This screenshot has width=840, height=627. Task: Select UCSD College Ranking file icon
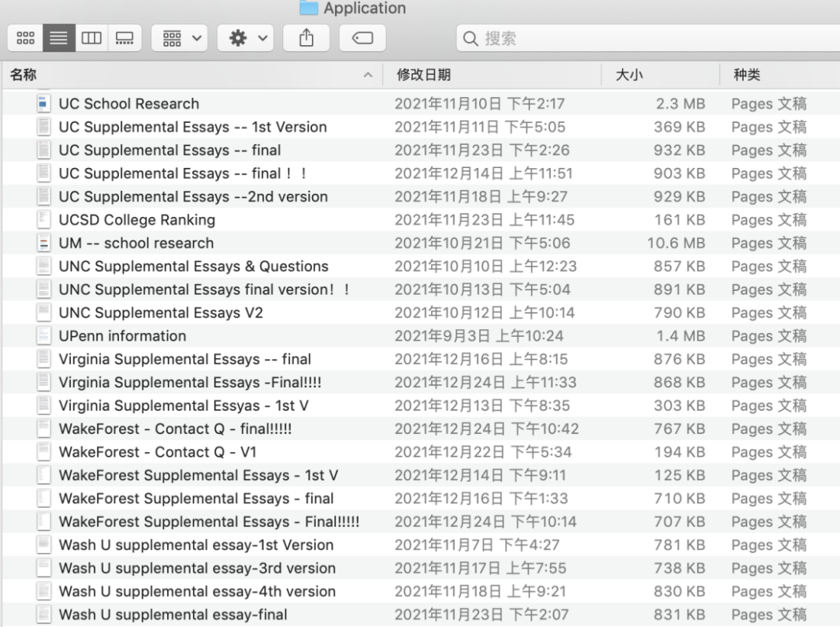pyautogui.click(x=44, y=219)
